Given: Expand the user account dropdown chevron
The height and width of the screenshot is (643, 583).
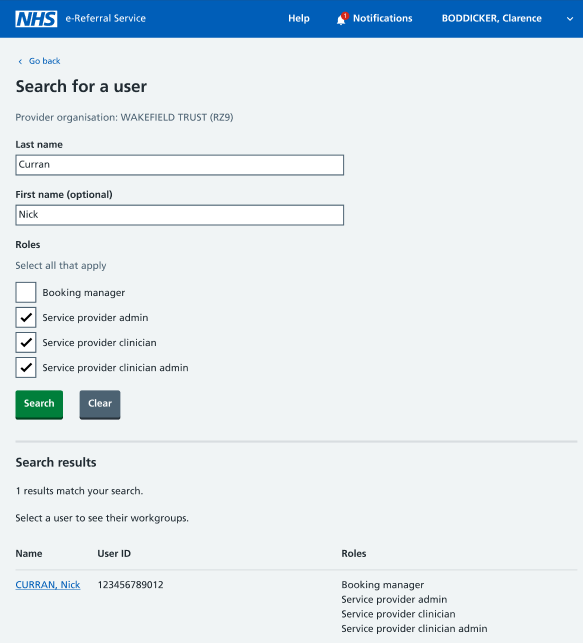Looking at the screenshot, I should pyautogui.click(x=569, y=19).
